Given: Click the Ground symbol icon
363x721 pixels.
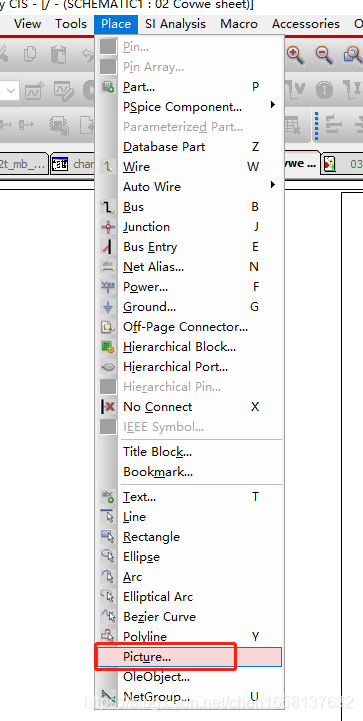Looking at the screenshot, I should [x=108, y=307].
